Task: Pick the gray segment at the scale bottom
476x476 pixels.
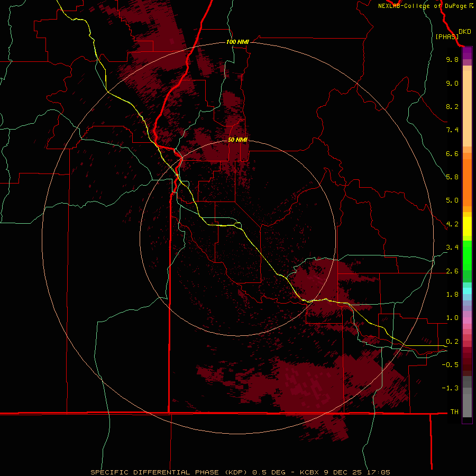Action: 467,404
